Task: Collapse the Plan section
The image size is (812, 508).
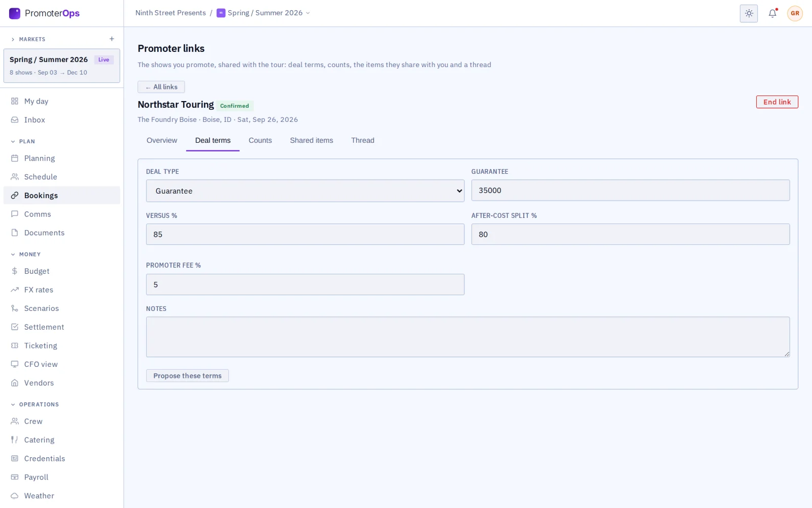Action: pyautogui.click(x=23, y=142)
